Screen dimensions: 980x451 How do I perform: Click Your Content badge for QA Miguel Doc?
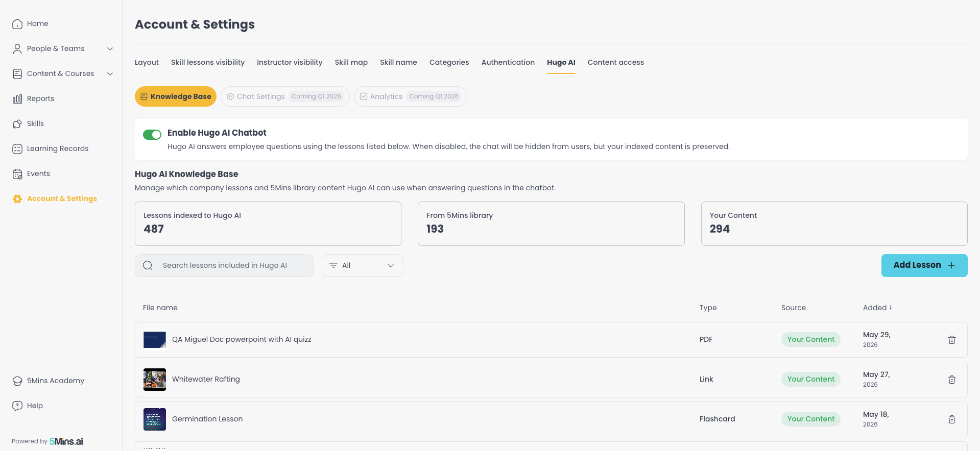811,340
